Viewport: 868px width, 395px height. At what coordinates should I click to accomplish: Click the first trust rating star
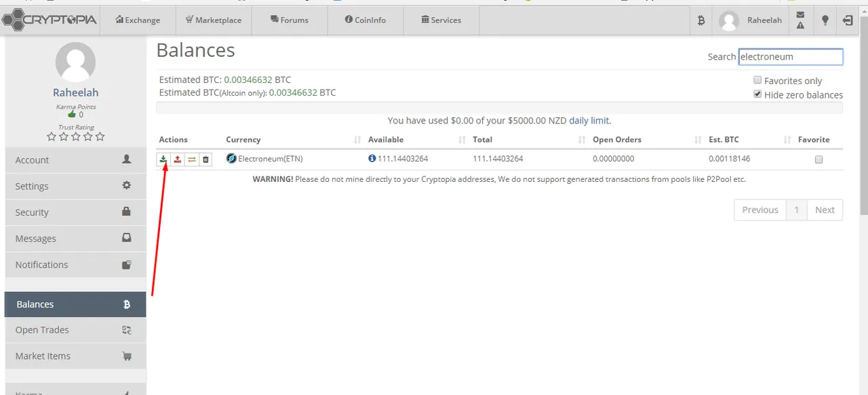click(52, 136)
